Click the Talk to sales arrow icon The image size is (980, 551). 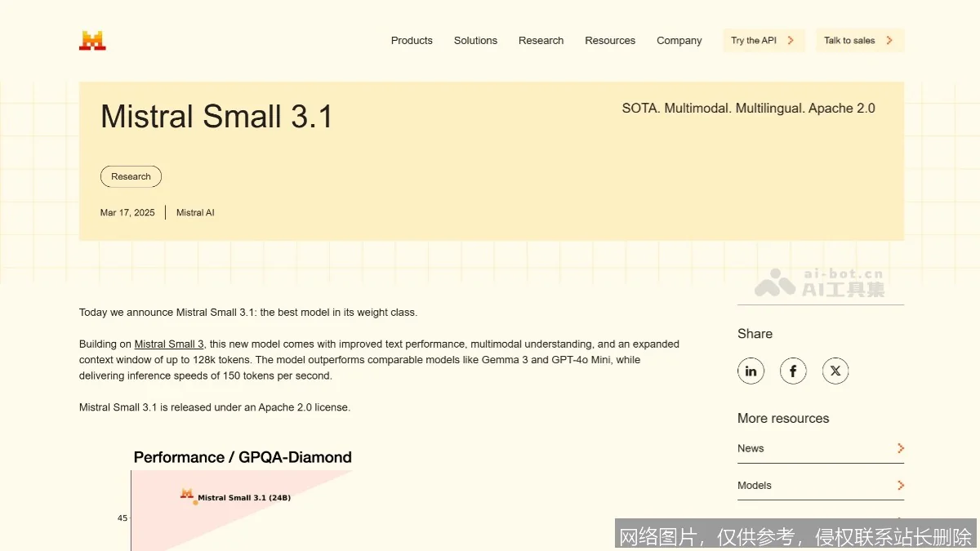coord(889,40)
